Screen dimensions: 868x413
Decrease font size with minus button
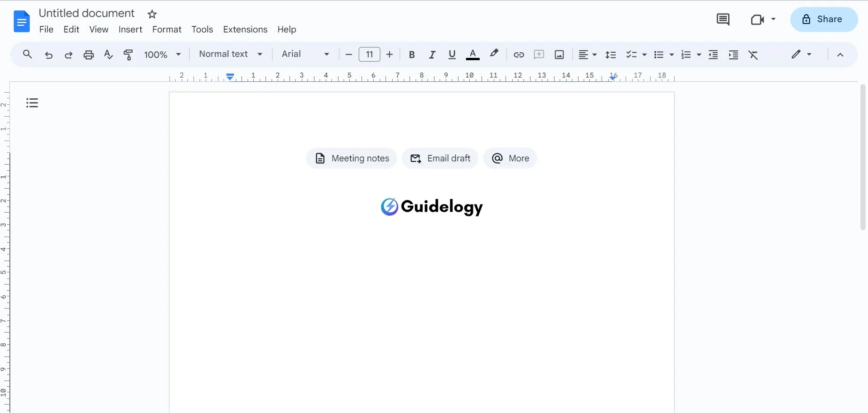[x=349, y=55]
